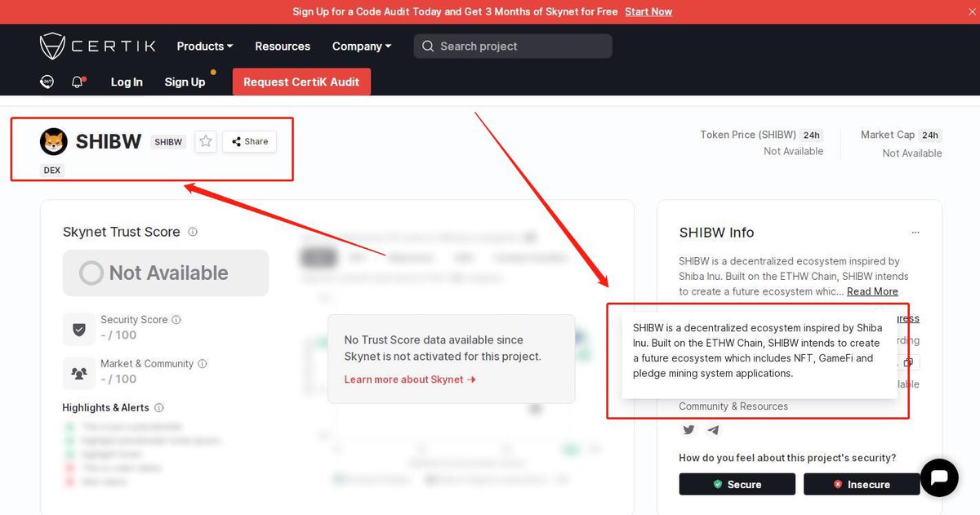Change the Token Price 24h timeframe
This screenshot has height=515, width=980.
coord(811,135)
